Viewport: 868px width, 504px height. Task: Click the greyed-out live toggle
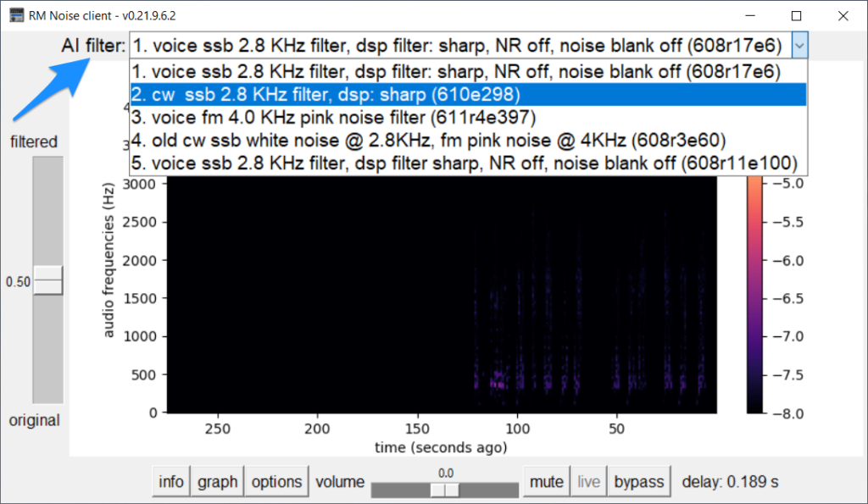(588, 480)
